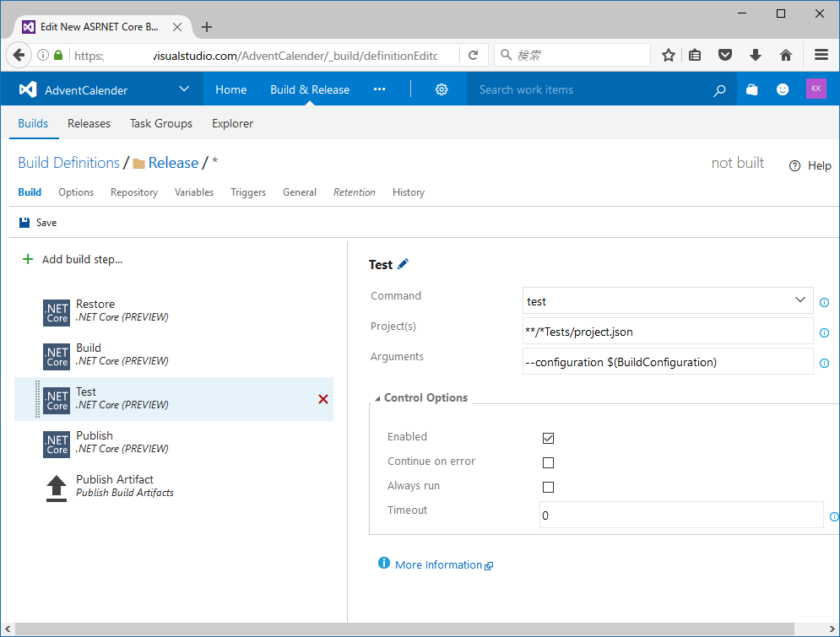This screenshot has height=637, width=840.
Task: Open the Variables tab
Action: tap(194, 192)
